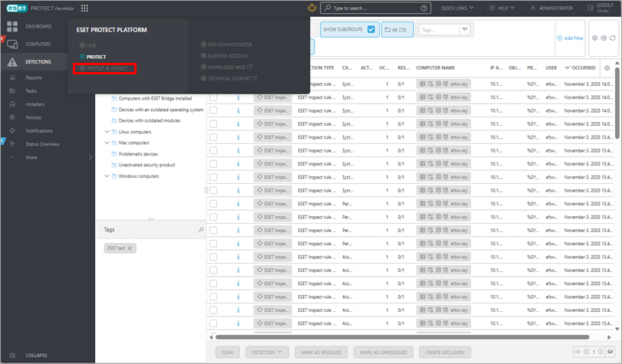Open Reports from the sidebar

click(34, 77)
